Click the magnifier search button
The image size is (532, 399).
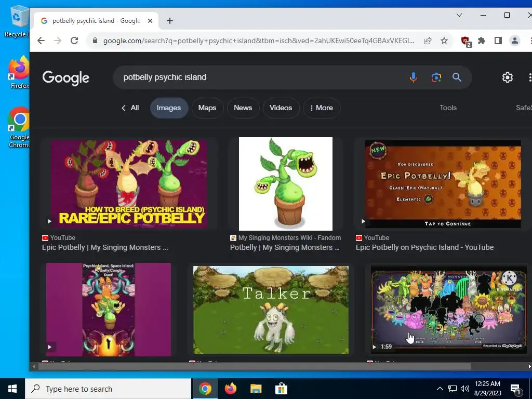pyautogui.click(x=457, y=77)
